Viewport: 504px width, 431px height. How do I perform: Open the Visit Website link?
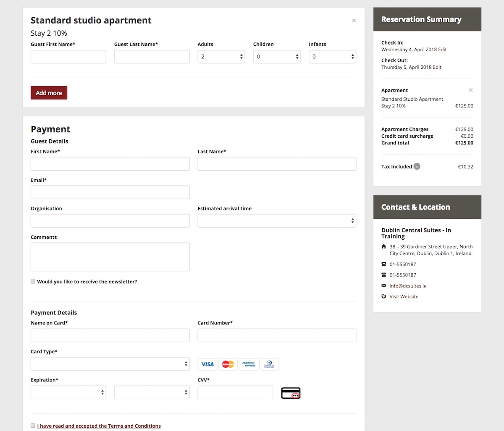coord(404,297)
